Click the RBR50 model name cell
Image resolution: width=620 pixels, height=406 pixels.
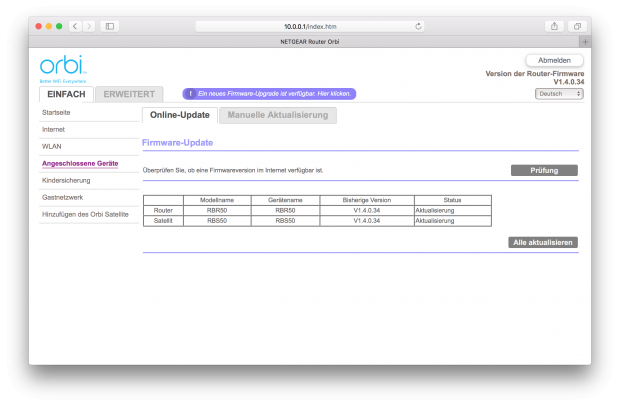click(217, 210)
